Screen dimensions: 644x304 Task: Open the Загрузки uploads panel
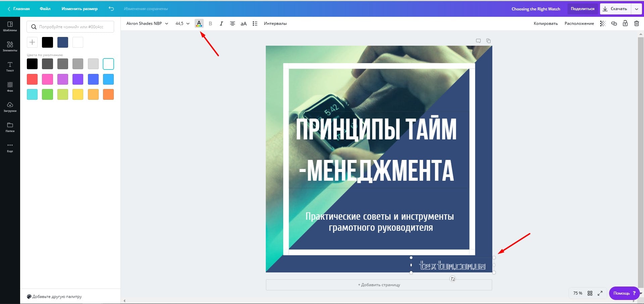tap(10, 107)
